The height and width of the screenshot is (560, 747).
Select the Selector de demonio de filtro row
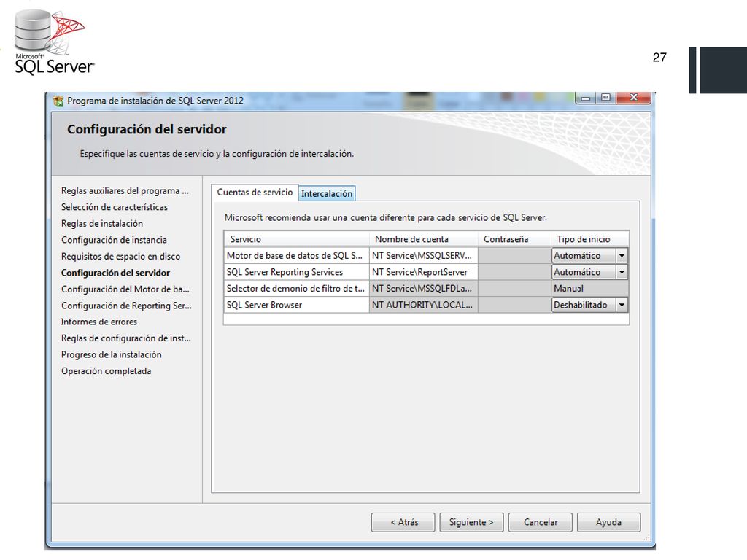(x=426, y=289)
